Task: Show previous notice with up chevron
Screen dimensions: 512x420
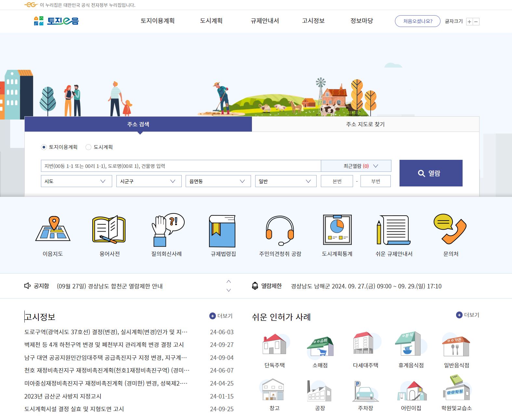Action: click(x=229, y=282)
